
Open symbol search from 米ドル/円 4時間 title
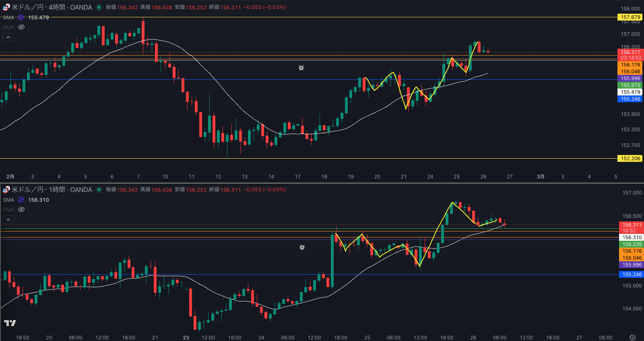point(52,7)
